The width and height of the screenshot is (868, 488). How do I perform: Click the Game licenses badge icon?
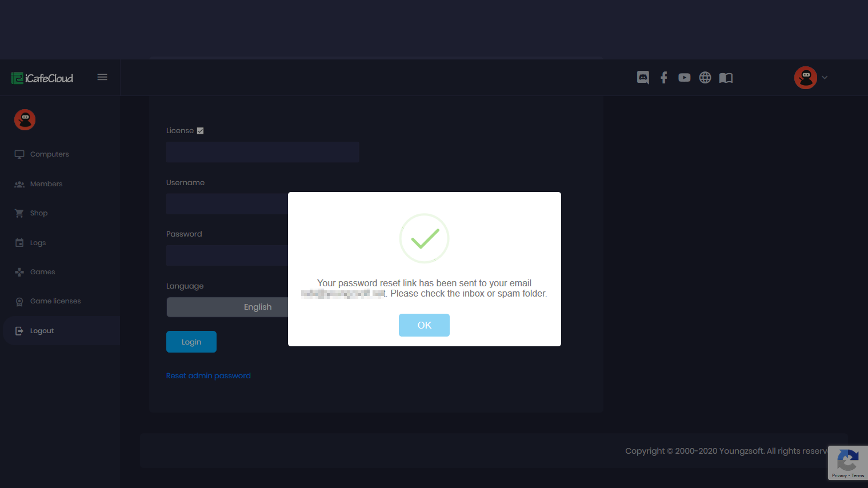tap(19, 302)
